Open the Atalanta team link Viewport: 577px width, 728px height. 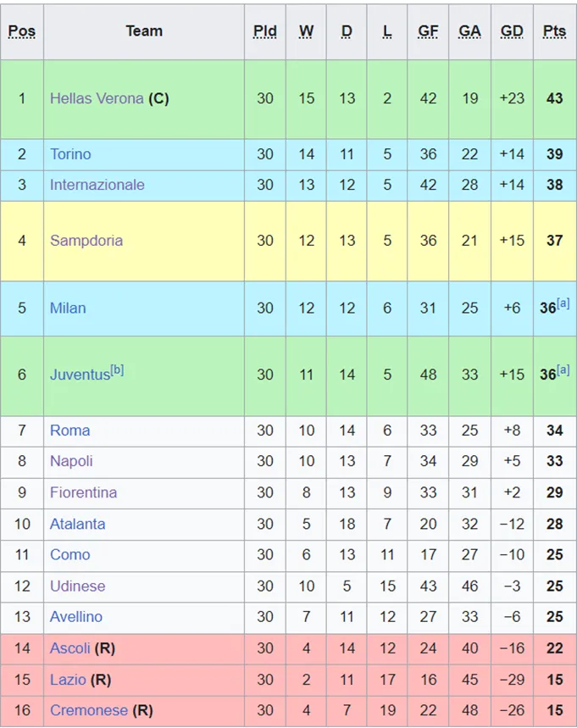click(78, 524)
